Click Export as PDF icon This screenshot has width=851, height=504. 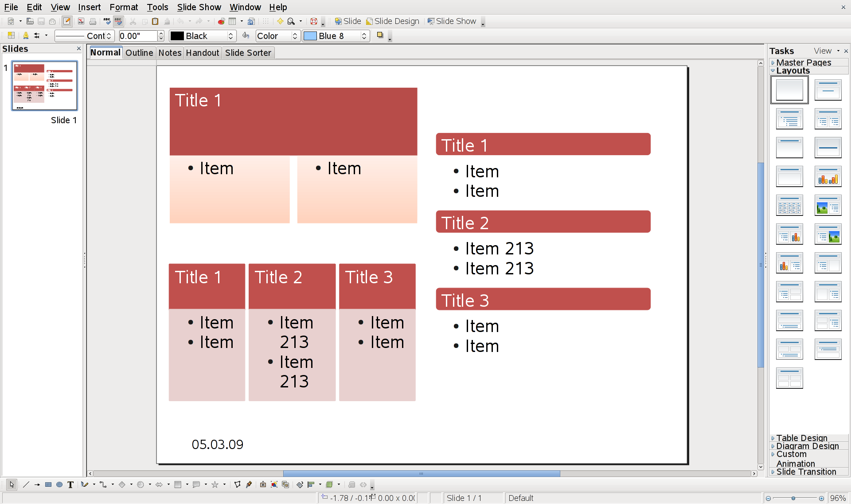point(81,21)
